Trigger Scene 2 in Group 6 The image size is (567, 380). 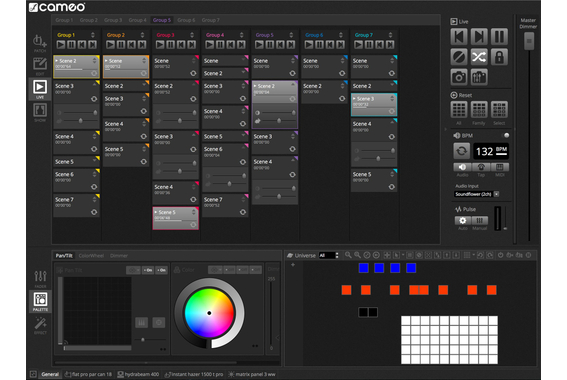click(324, 92)
